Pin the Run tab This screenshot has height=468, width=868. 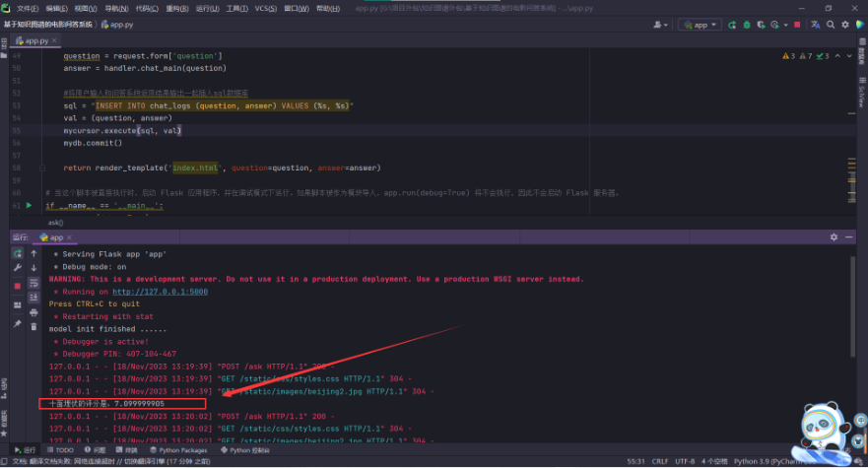(17, 324)
